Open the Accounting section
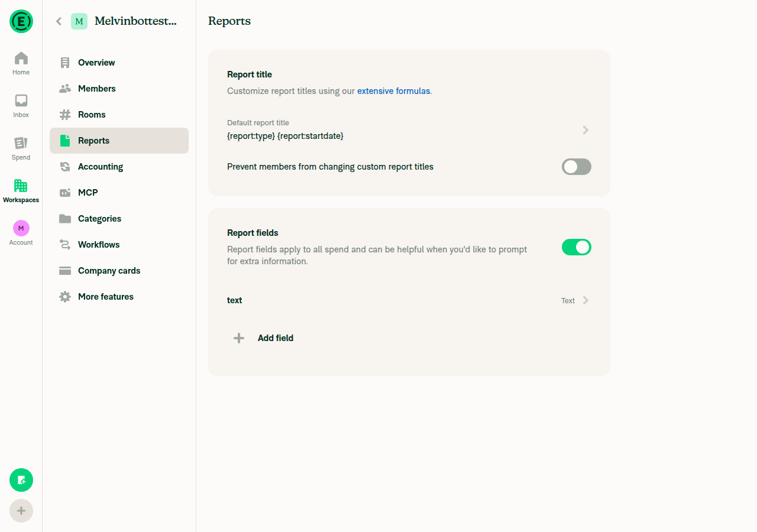This screenshot has width=757, height=532. pos(119,167)
